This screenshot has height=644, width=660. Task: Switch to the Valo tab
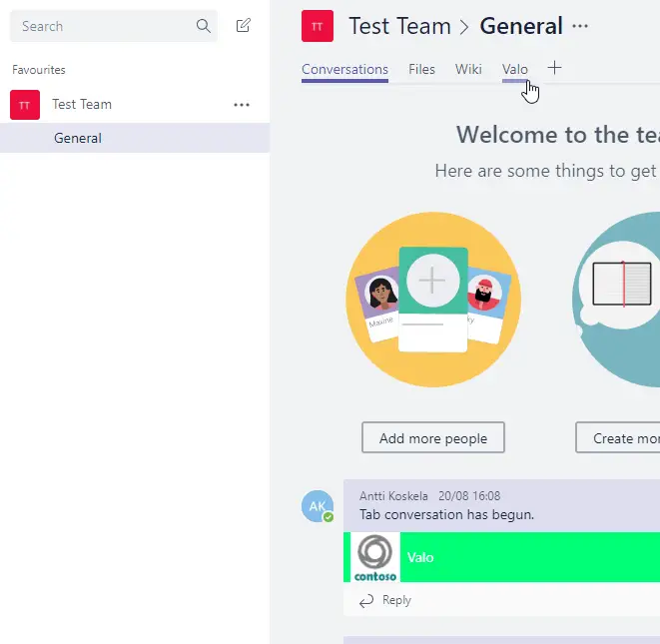(514, 69)
